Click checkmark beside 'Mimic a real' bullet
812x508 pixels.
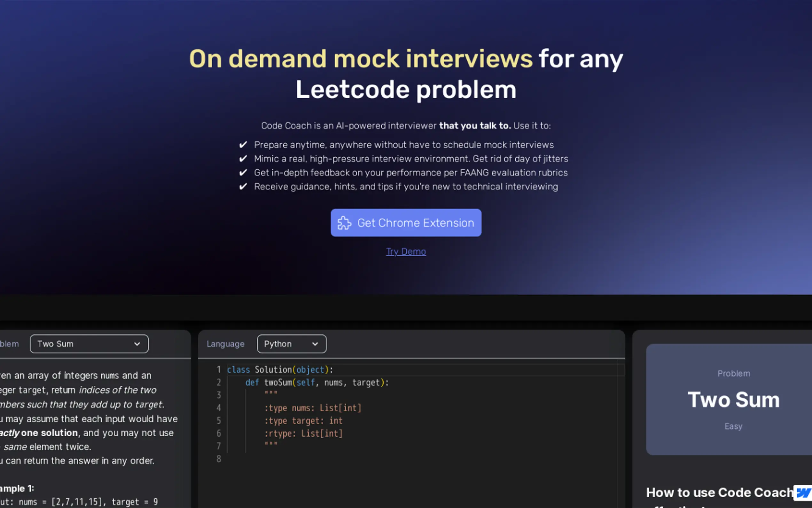[x=243, y=159]
